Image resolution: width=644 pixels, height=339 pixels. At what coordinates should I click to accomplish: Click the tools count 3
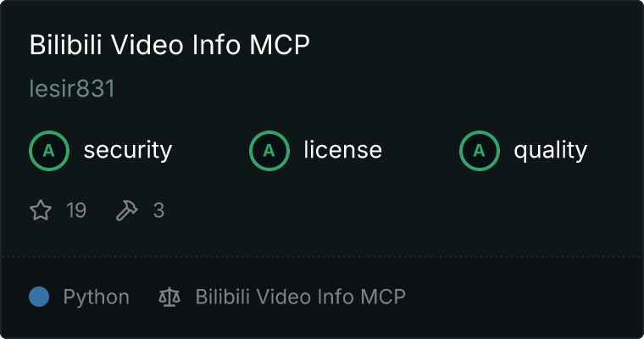click(x=158, y=210)
